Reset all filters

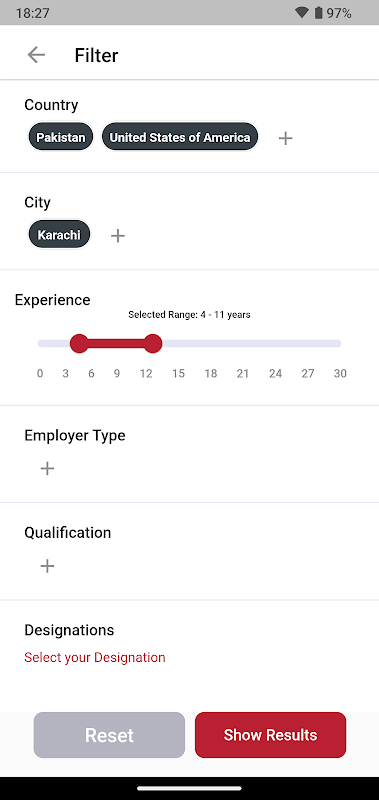[x=109, y=735]
